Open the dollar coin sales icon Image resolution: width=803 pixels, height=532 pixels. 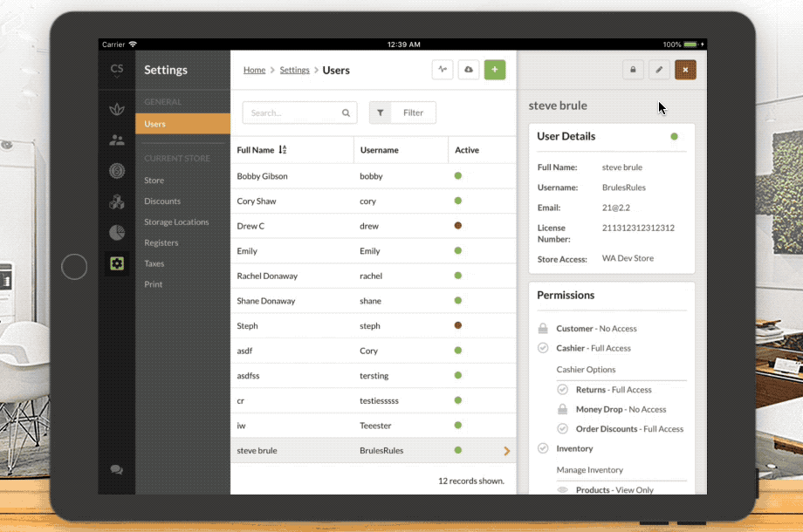[117, 171]
